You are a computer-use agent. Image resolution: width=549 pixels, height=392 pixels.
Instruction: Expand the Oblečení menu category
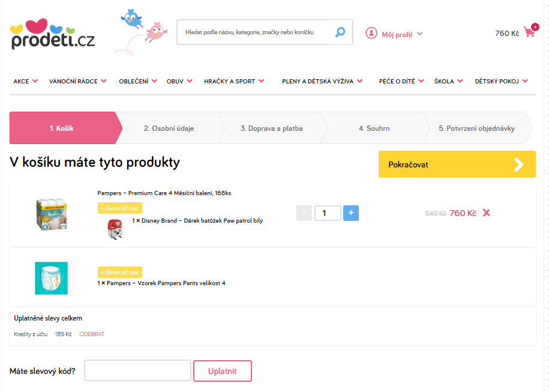[138, 81]
